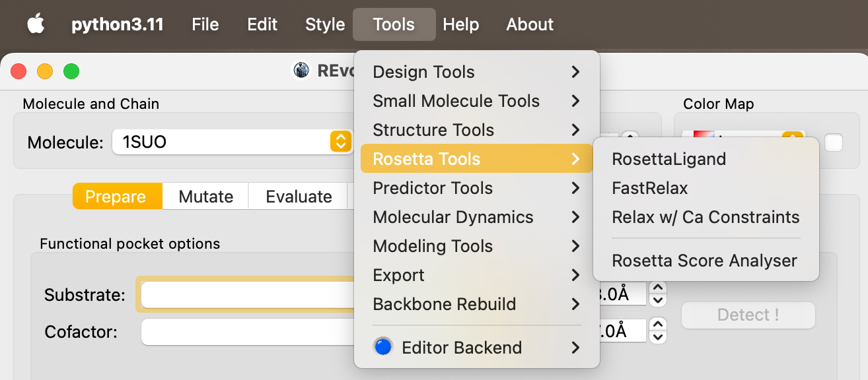The width and height of the screenshot is (868, 380).
Task: Increase the Cofactor distance stepper value
Action: (657, 325)
